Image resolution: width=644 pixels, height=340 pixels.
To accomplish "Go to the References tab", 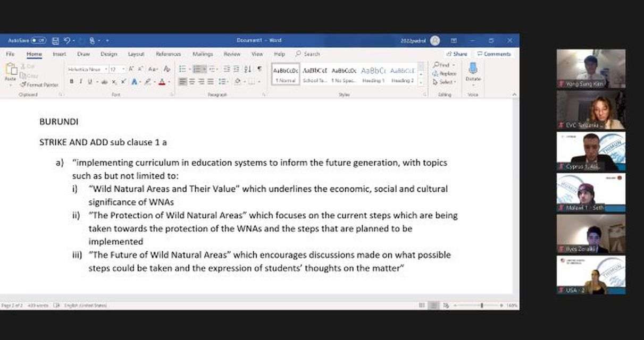I will tap(168, 54).
